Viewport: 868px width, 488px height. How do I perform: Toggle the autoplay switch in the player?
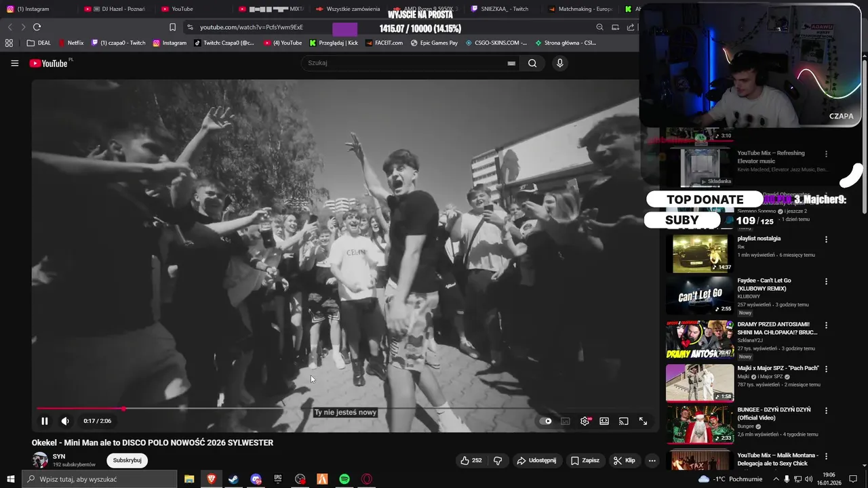pos(546,421)
